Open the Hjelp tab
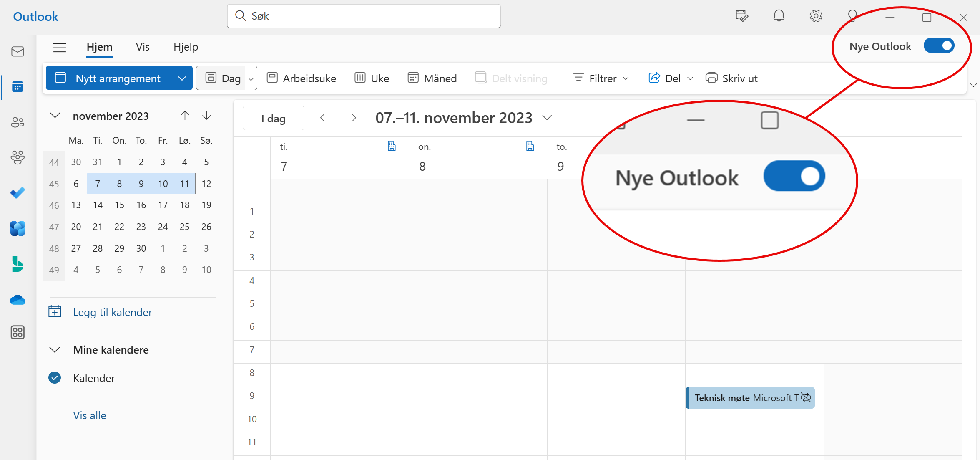Image resolution: width=980 pixels, height=460 pixels. click(186, 47)
